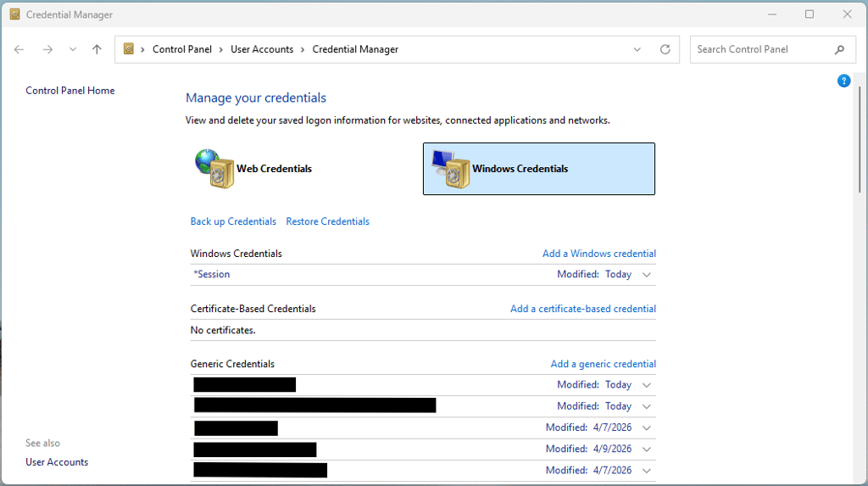Viewport: 868px width, 486px height.
Task: Expand the *Session credential chevron
Action: tap(647, 274)
